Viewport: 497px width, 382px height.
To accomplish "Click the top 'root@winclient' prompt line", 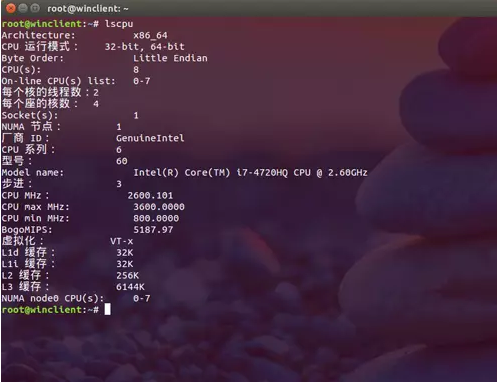I will point(50,24).
